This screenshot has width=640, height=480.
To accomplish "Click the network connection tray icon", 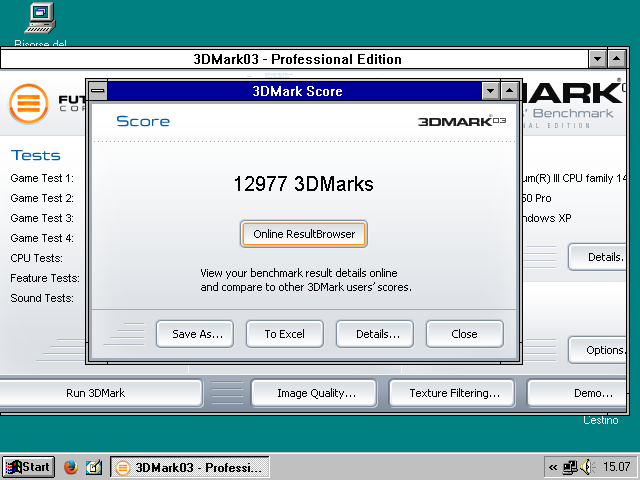I will [569, 467].
